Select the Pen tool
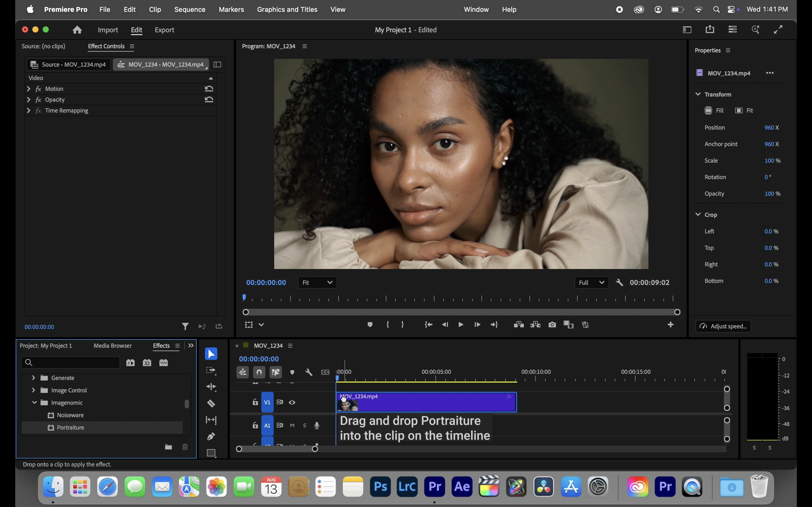Image resolution: width=812 pixels, height=507 pixels. (x=211, y=436)
